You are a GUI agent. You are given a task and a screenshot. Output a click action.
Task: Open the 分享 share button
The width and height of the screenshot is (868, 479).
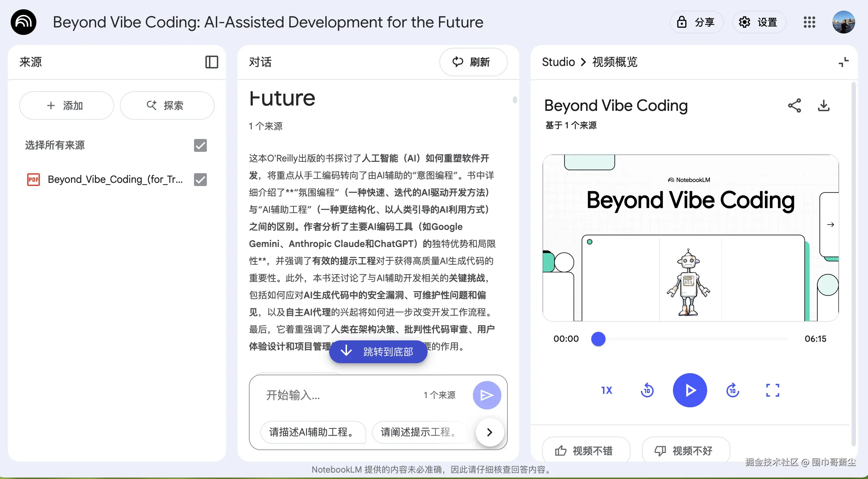point(696,22)
